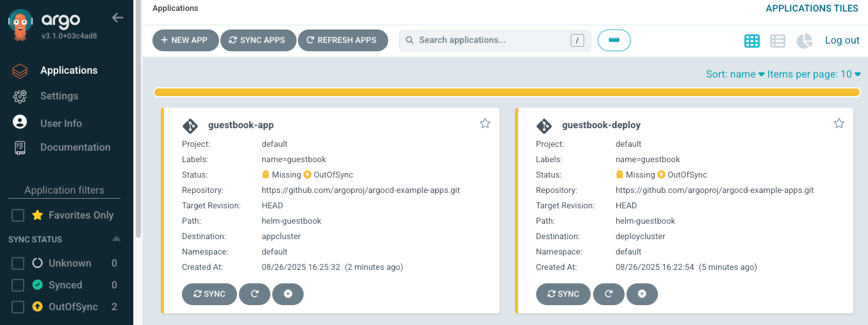Click the version v3.1.0+03c4ad8 text
Viewport: 868px width, 325px height.
[69, 36]
